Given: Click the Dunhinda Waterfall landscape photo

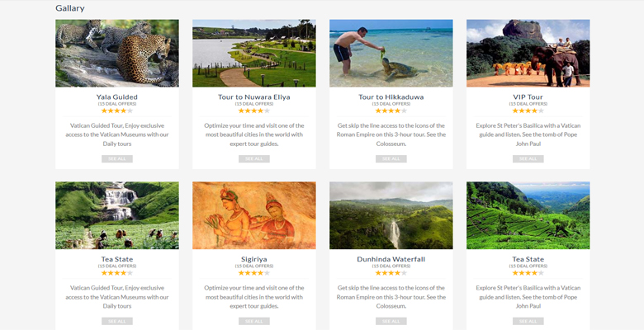Looking at the screenshot, I should [391, 215].
